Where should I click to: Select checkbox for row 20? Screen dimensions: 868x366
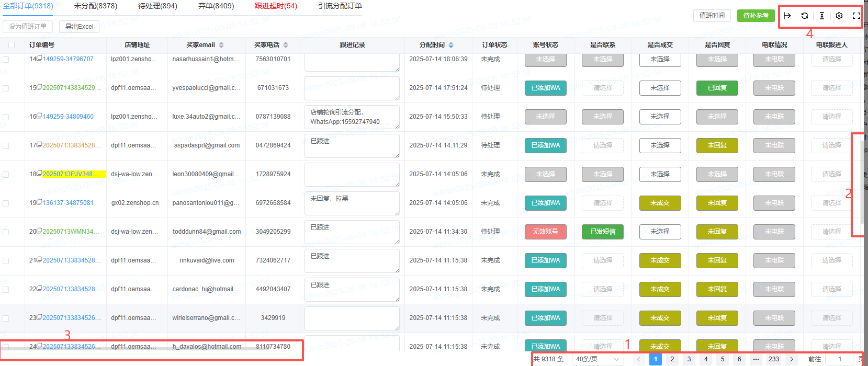[x=6, y=232]
